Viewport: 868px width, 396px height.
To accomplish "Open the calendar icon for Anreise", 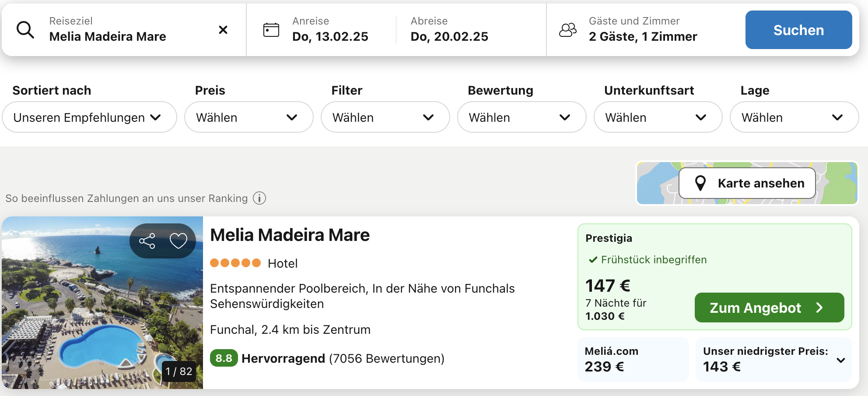I will 271,30.
